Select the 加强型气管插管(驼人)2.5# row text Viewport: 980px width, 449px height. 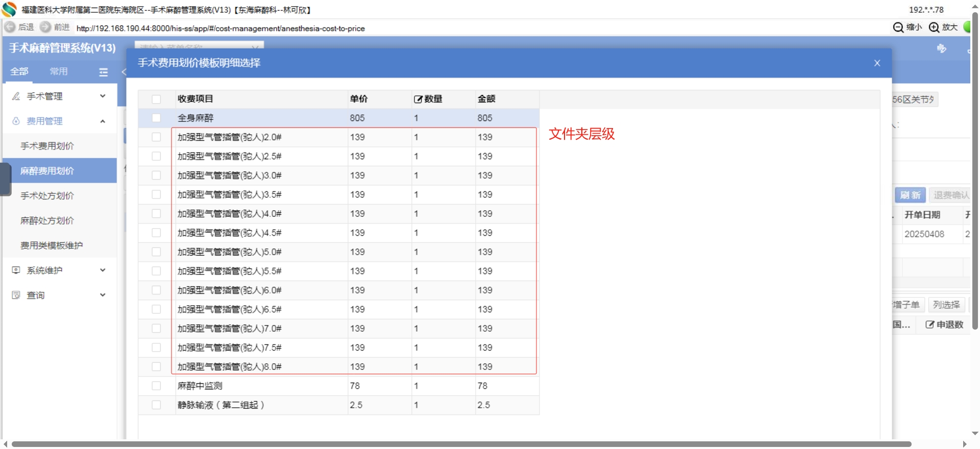230,156
